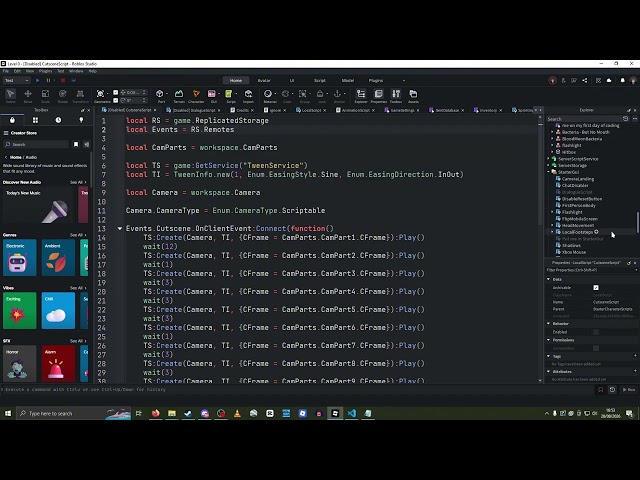Screen dimensions: 640x480
Task: Toggle the Archivable property checkbox
Action: pos(596,288)
